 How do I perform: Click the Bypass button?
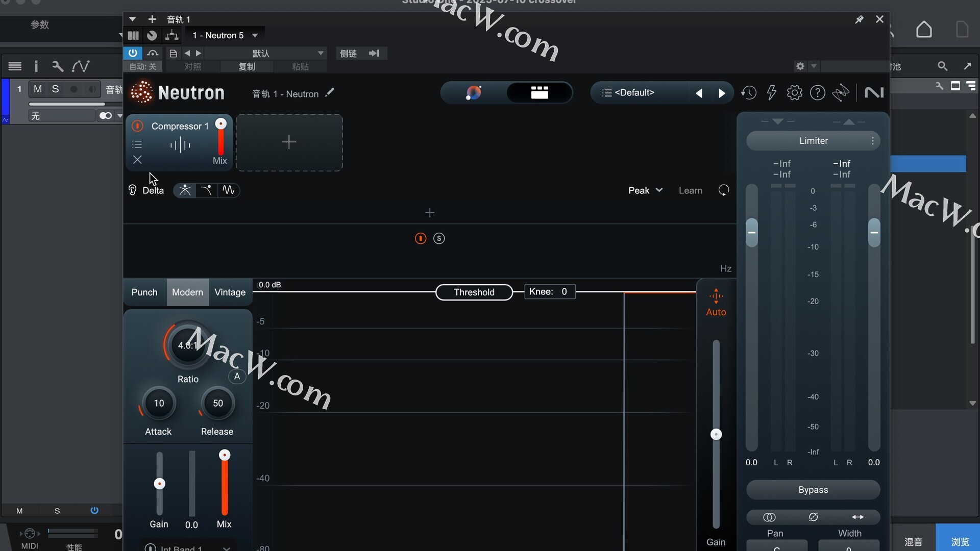pos(813,490)
